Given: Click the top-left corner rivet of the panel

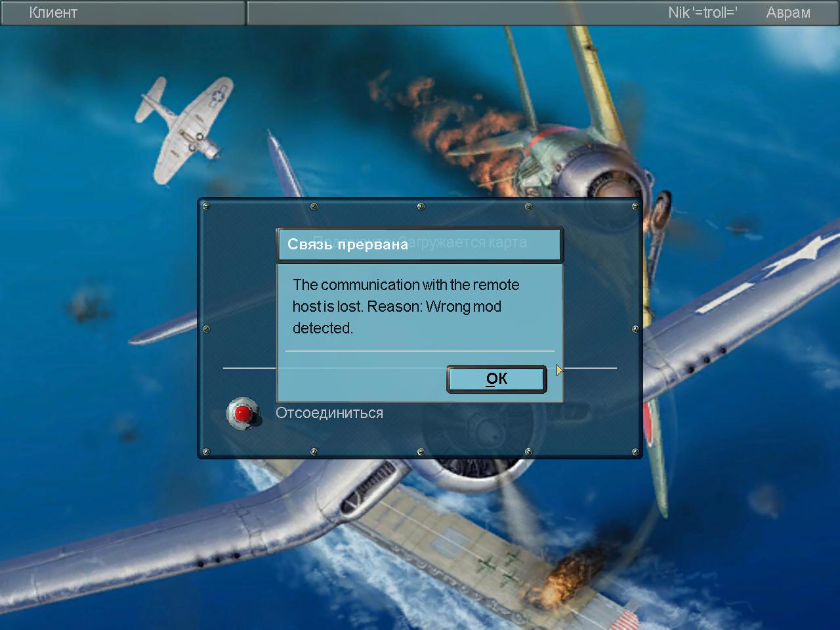Looking at the screenshot, I should (x=206, y=207).
